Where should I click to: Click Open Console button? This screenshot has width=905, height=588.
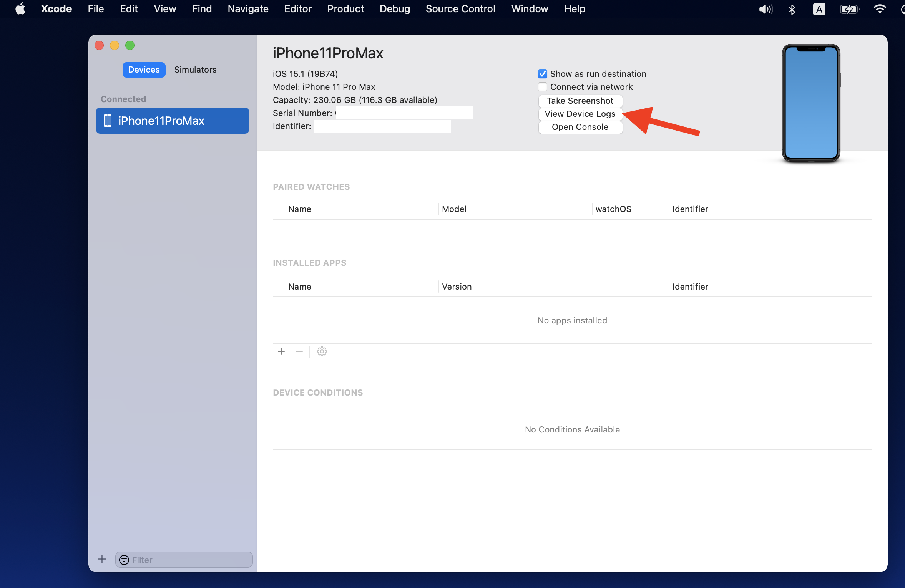[580, 127]
